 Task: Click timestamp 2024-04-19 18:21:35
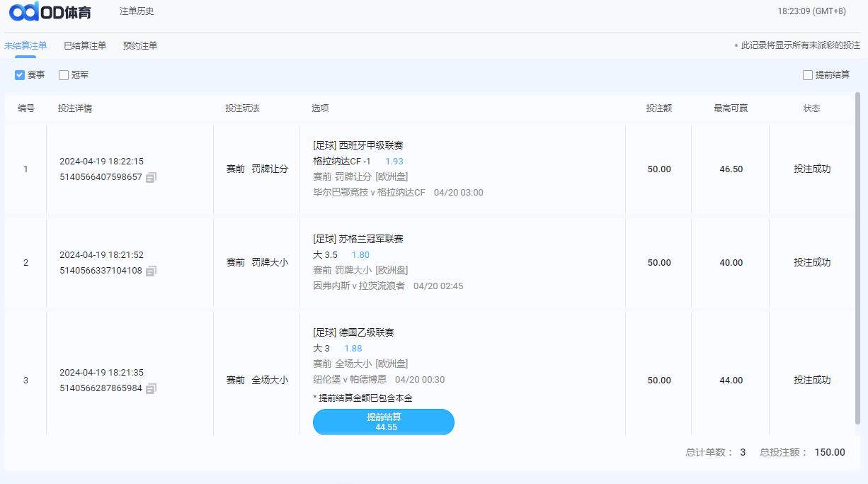pyautogui.click(x=101, y=373)
